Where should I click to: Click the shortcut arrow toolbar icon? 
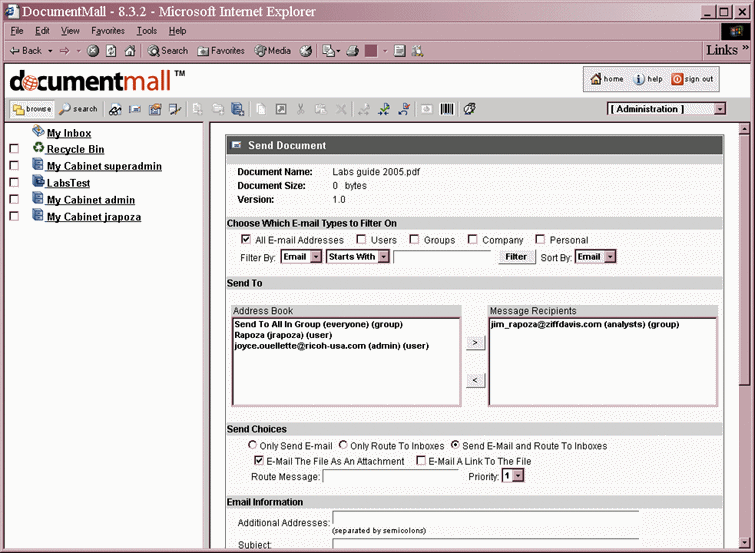point(281,109)
